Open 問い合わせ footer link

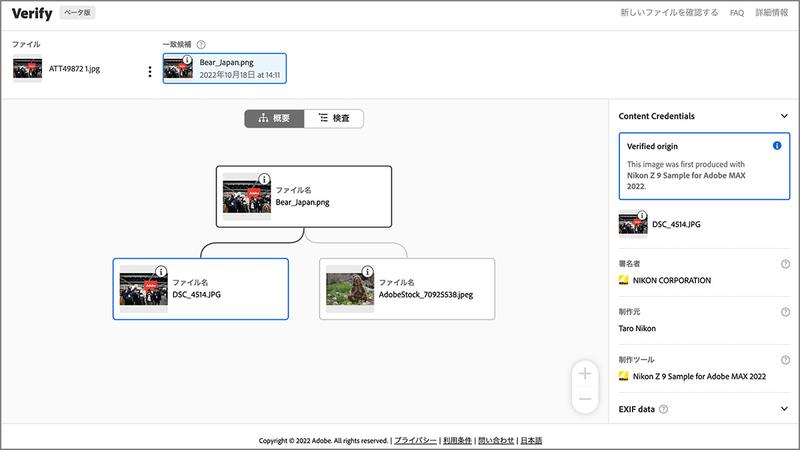496,440
